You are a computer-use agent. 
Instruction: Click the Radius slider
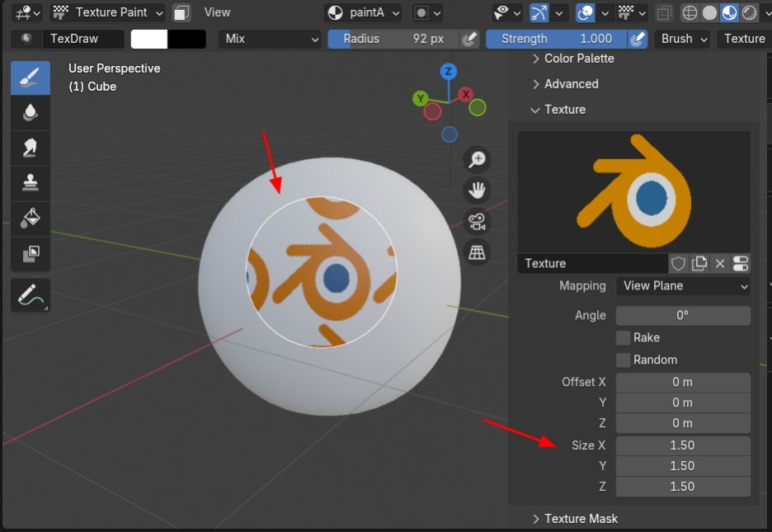[393, 39]
